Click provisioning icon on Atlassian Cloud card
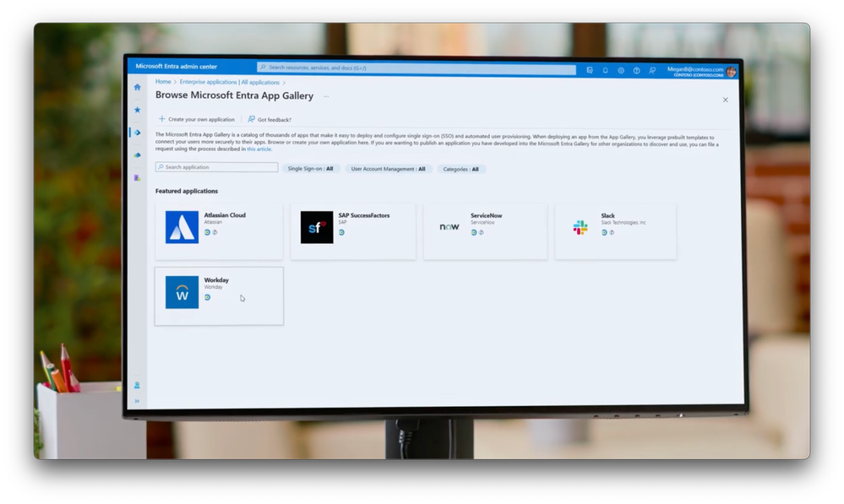 point(215,232)
